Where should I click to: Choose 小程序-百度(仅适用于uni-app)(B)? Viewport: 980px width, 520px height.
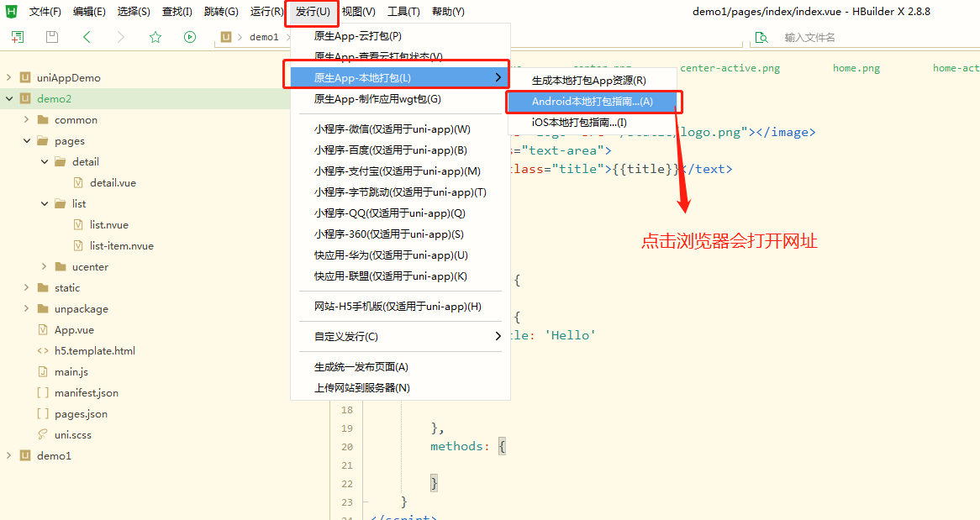point(401,150)
